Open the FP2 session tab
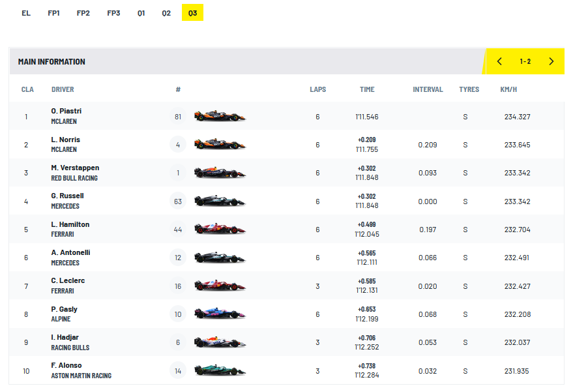Image resolution: width=588 pixels, height=388 pixels. pos(83,13)
